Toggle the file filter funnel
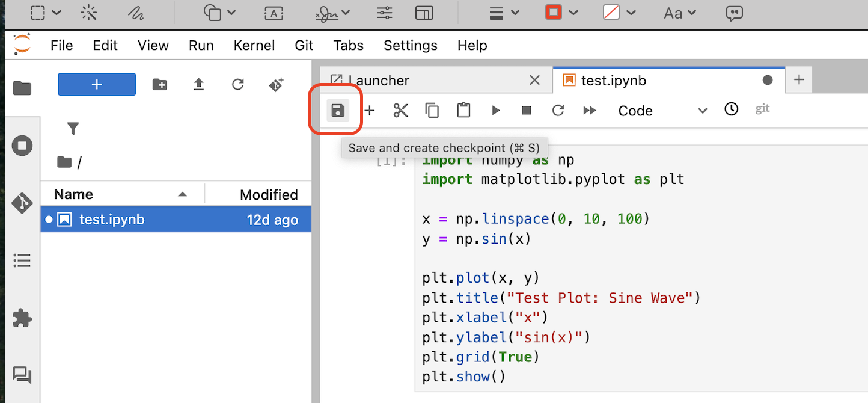Screen dimensions: 868x403 73,129
